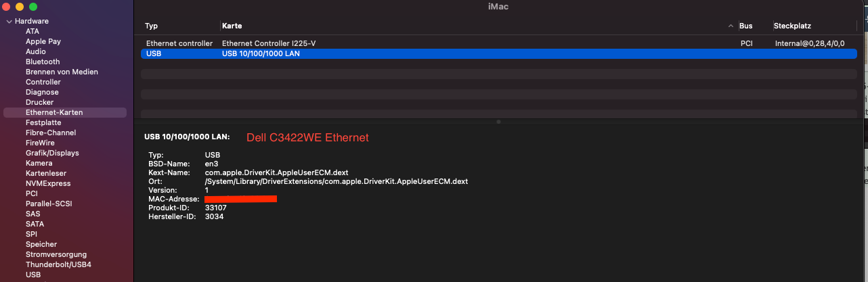Click the yellow minimize window button
This screenshot has height=282, width=868.
[x=19, y=6]
